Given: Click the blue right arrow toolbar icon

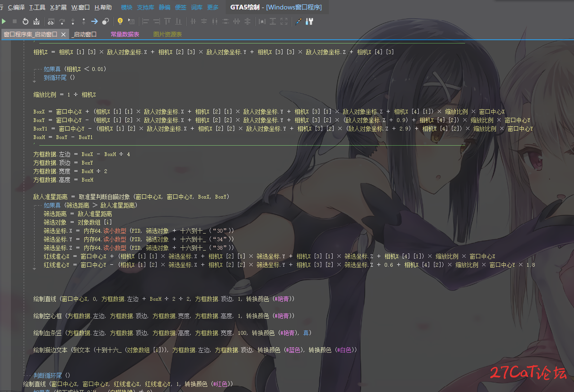Looking at the screenshot, I should point(95,21).
